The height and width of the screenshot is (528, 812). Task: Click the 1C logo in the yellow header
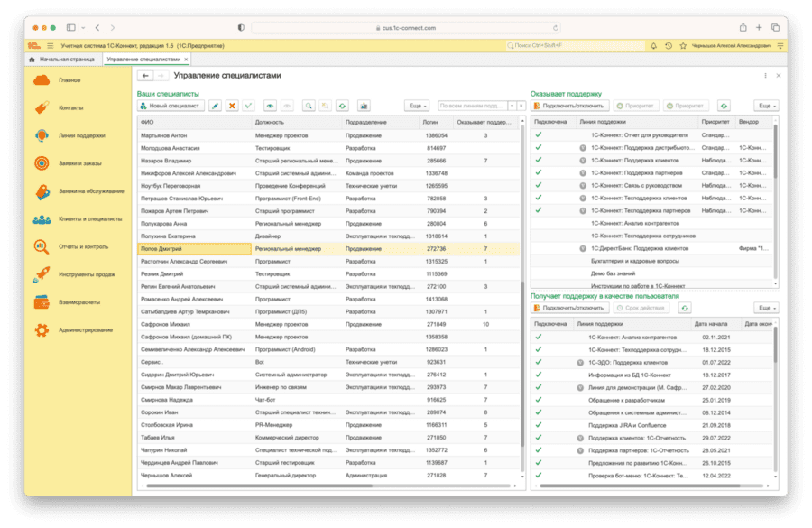point(34,46)
